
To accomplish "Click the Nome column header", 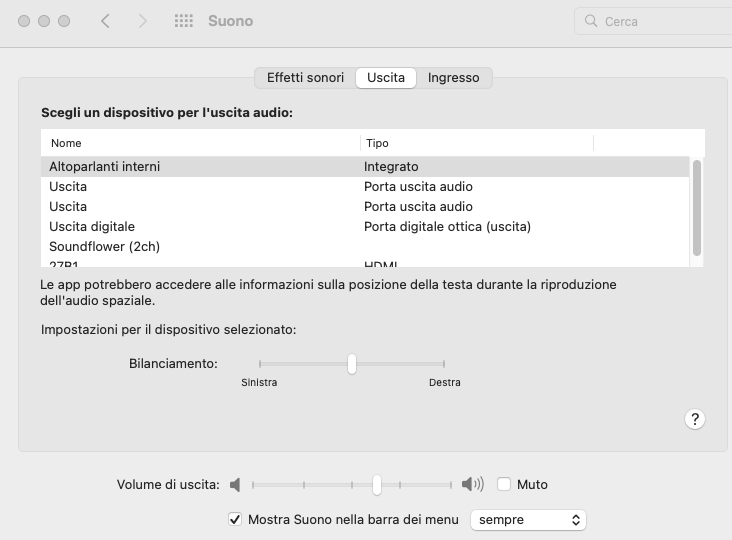I will tap(200, 143).
